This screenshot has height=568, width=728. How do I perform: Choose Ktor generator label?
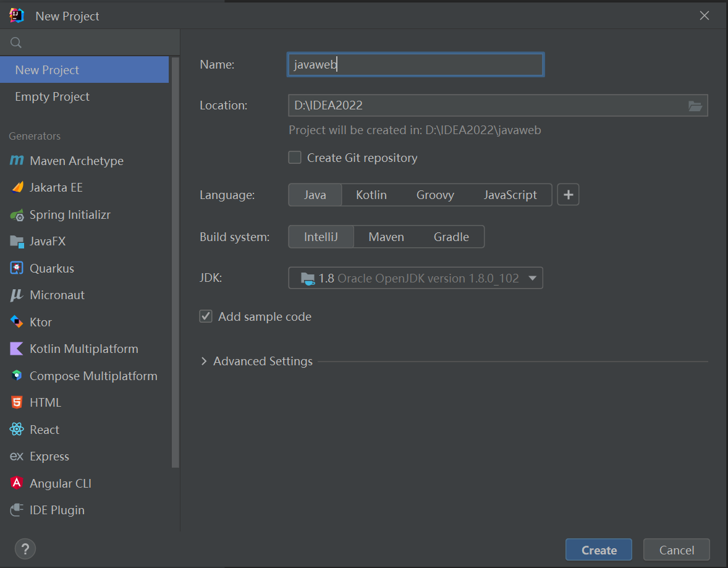41,322
